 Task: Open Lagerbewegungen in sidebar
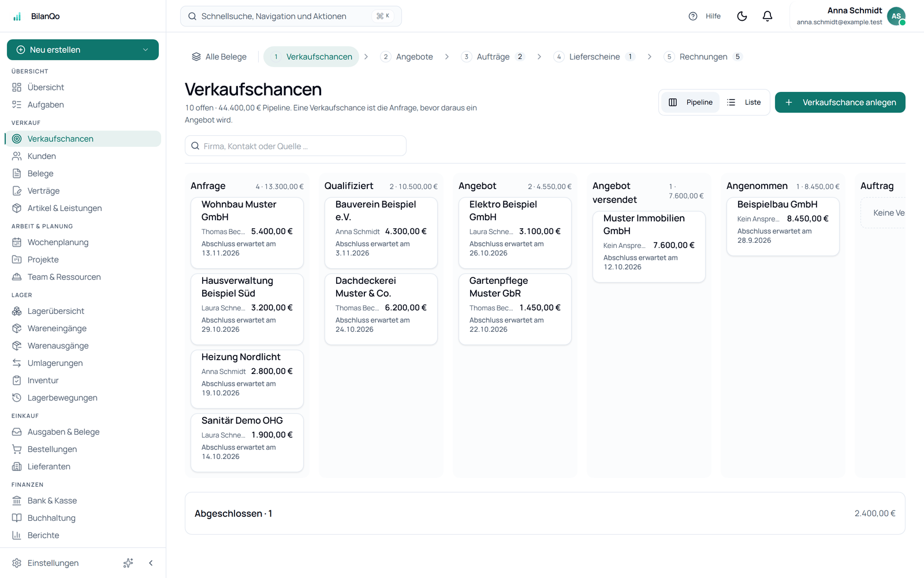point(83,398)
